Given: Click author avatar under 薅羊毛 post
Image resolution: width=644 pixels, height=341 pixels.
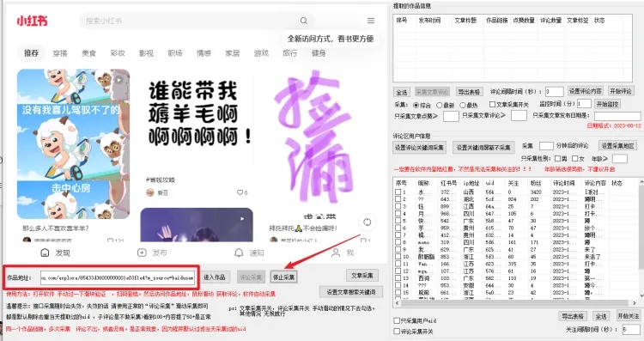Looking at the screenshot, I should [x=150, y=192].
